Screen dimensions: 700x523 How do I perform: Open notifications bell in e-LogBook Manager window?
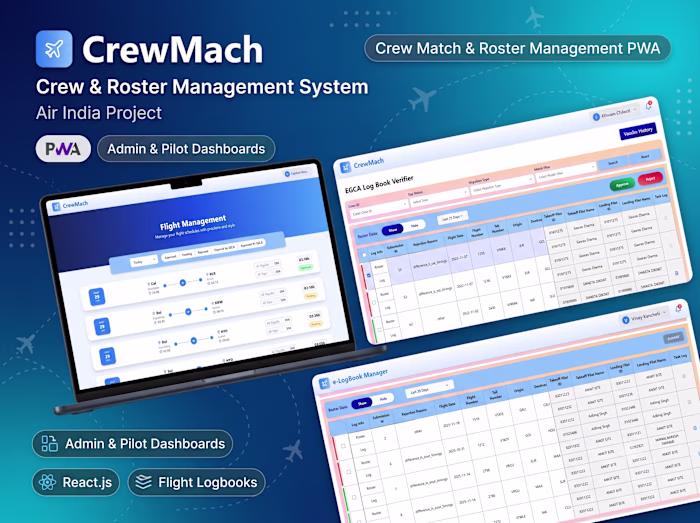tap(678, 309)
